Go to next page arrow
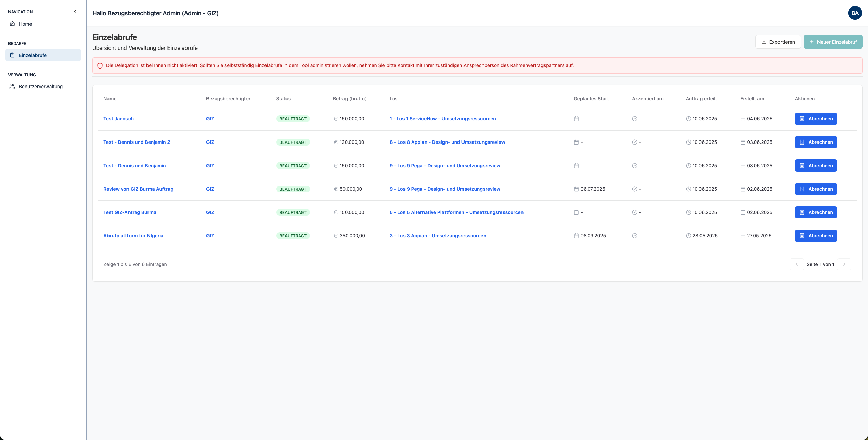The height and width of the screenshot is (440, 868). pos(844,264)
